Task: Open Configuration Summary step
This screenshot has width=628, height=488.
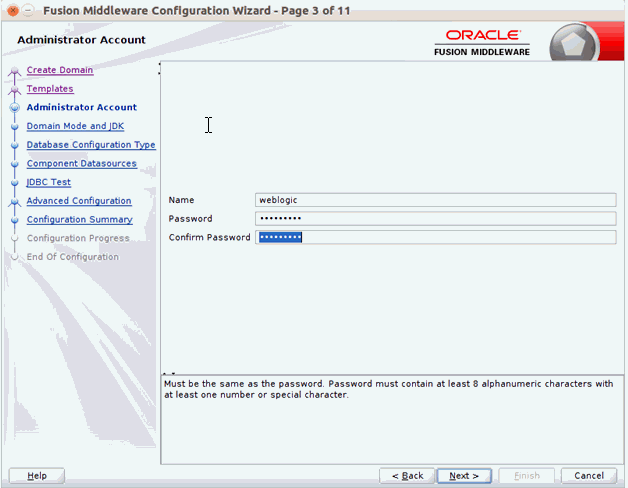Action: click(80, 220)
